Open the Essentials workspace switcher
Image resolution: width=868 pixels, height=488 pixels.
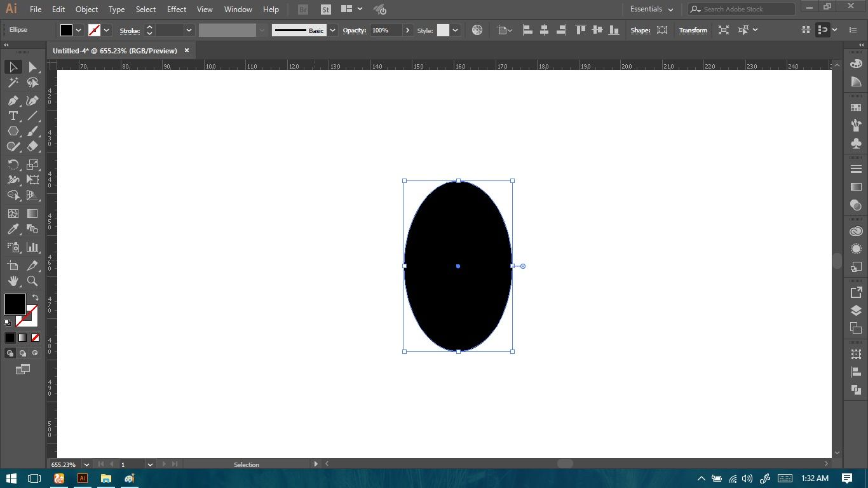point(651,10)
